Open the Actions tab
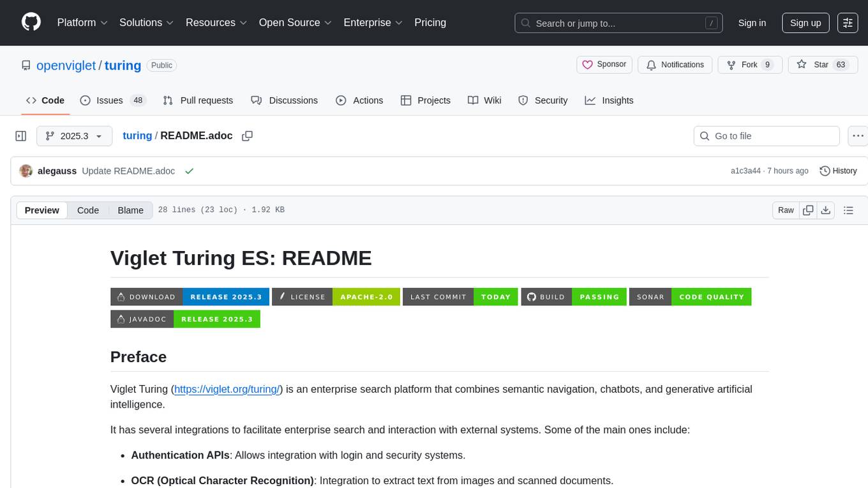Screen dimensions: 868x488 coord(359,100)
